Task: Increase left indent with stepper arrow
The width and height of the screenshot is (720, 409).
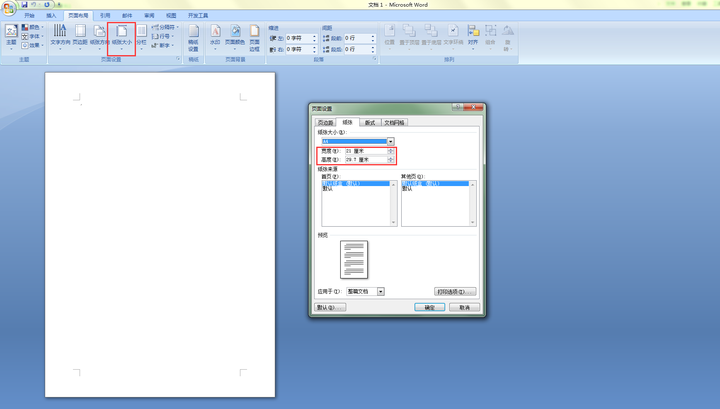Action: [315, 36]
